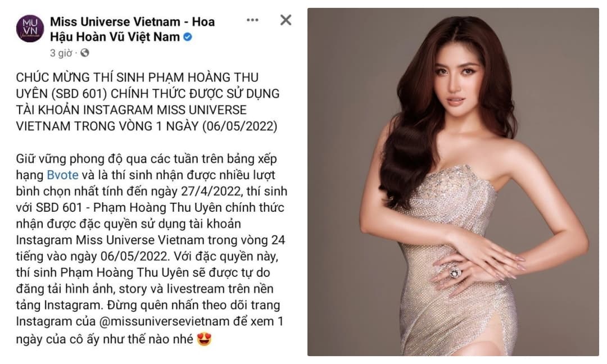This screenshot has height=364, width=607.
Task: Close the post with the X button
Action: tap(286, 20)
